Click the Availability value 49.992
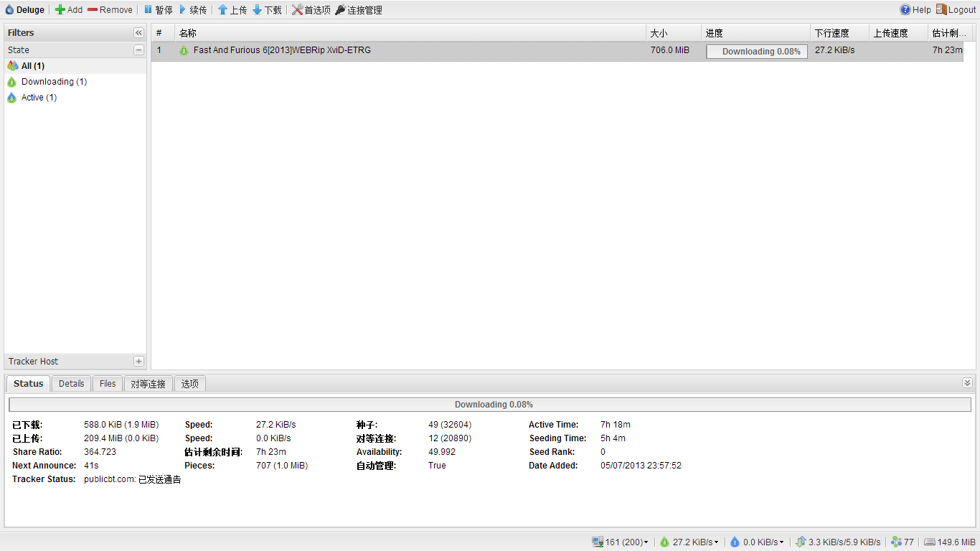The height and width of the screenshot is (551, 980). click(x=442, y=452)
